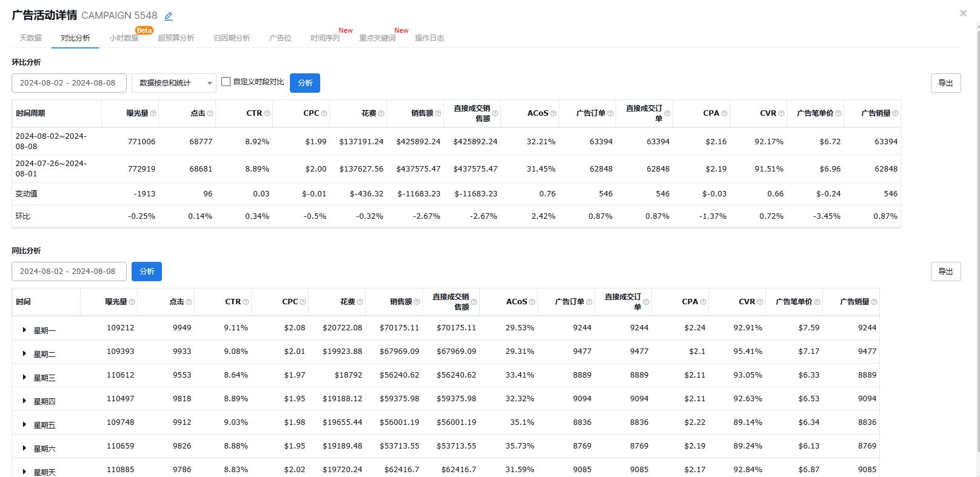Viewport: 980px width, 477px height.
Task: Open the 天数据 tab
Action: [30, 38]
